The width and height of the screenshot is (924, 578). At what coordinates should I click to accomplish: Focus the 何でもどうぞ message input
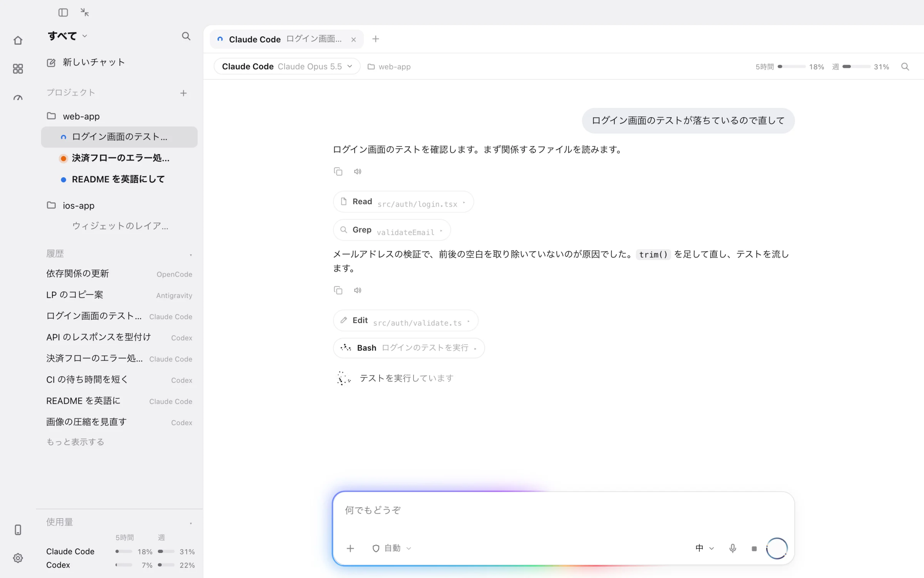[563, 510]
